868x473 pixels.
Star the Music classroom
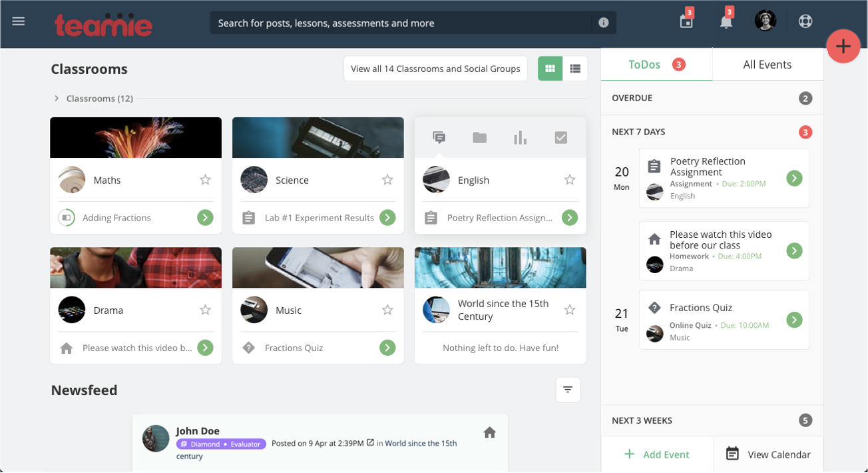387,310
